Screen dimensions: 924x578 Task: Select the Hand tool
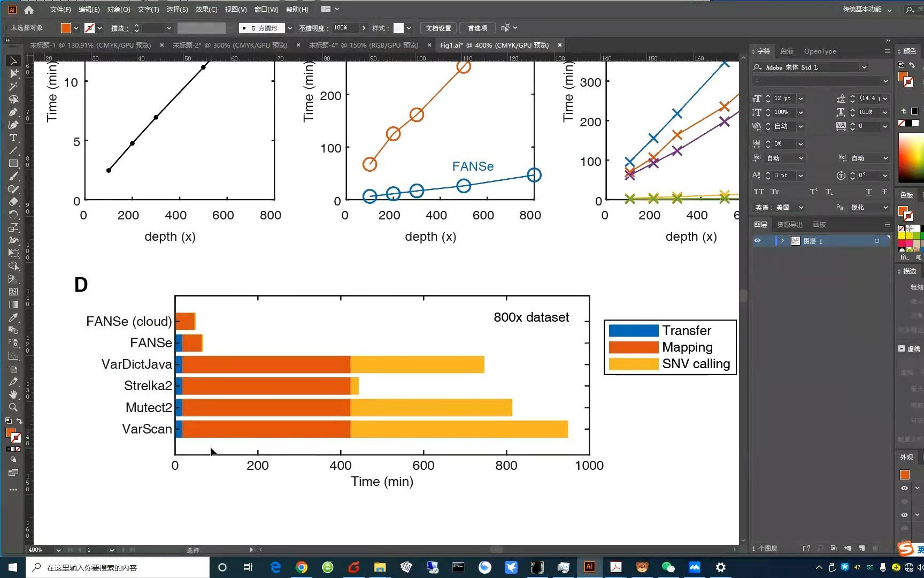pos(13,394)
